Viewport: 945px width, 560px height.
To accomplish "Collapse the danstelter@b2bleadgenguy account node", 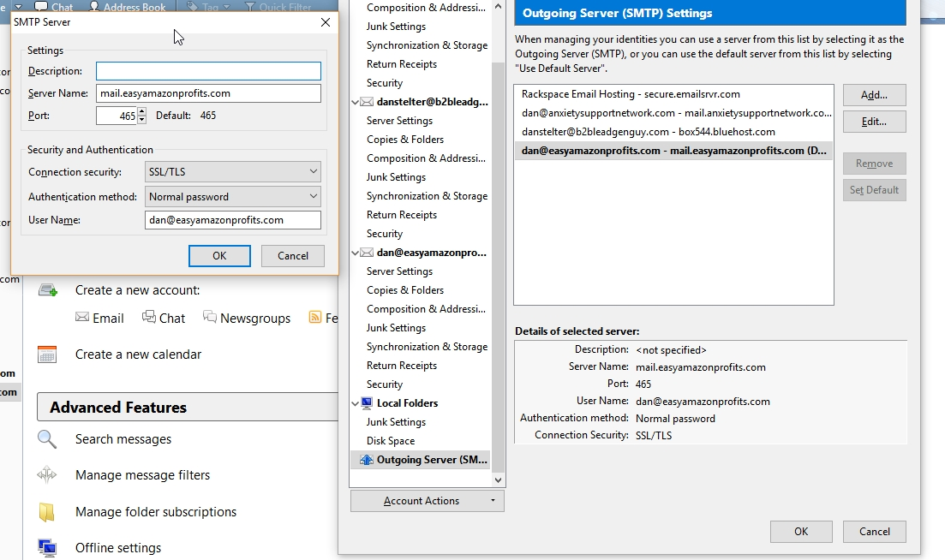I will tap(356, 102).
